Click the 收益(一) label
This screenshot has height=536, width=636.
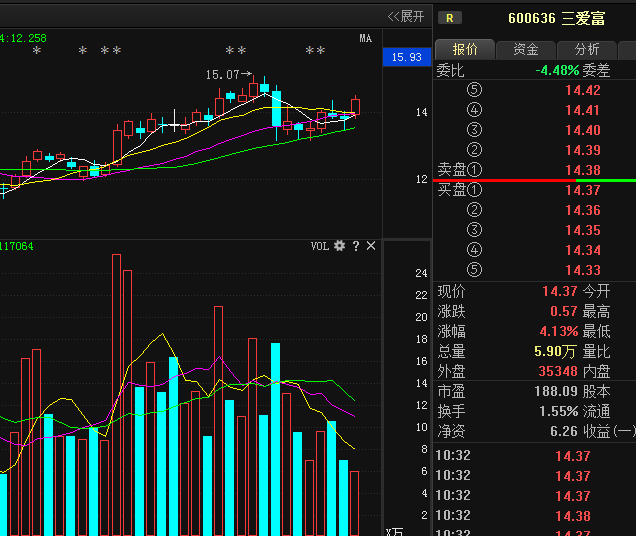609,431
